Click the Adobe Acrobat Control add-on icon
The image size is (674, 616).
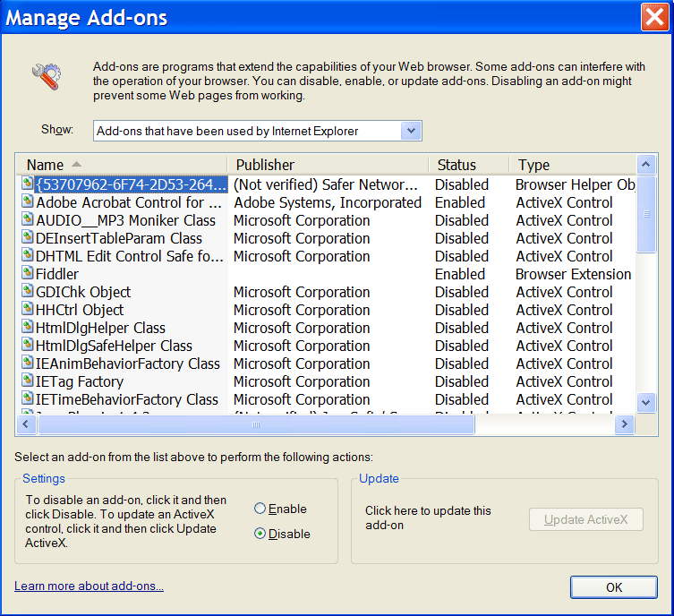(x=27, y=201)
